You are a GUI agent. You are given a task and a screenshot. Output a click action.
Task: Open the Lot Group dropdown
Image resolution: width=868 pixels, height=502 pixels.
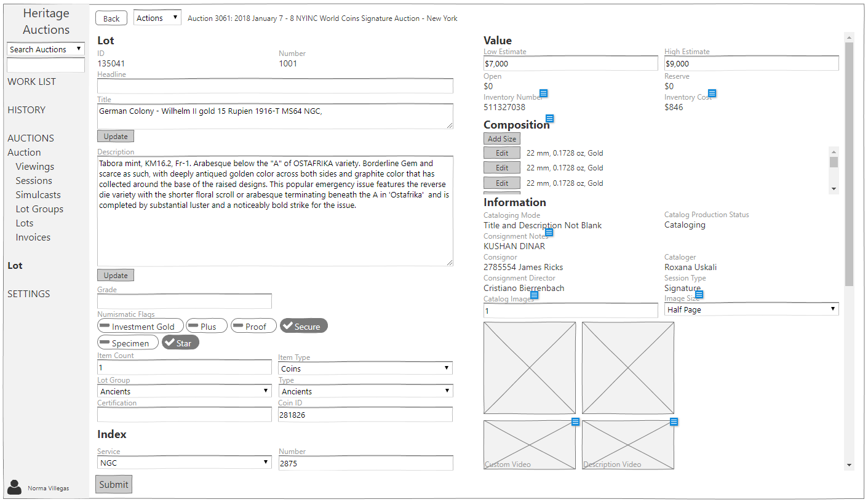(x=185, y=391)
